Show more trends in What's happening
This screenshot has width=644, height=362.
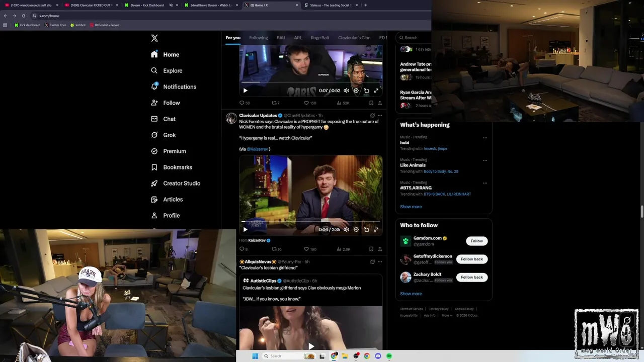(x=411, y=207)
